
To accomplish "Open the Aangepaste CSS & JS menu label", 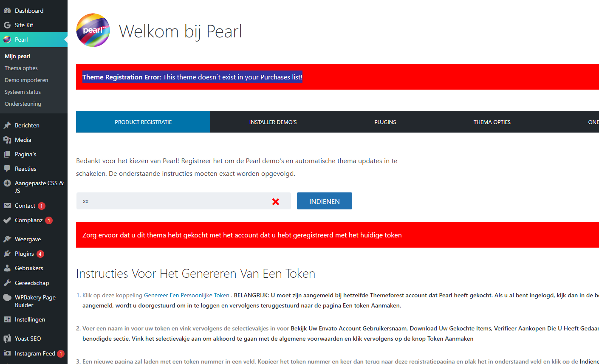I will pyautogui.click(x=40, y=187).
